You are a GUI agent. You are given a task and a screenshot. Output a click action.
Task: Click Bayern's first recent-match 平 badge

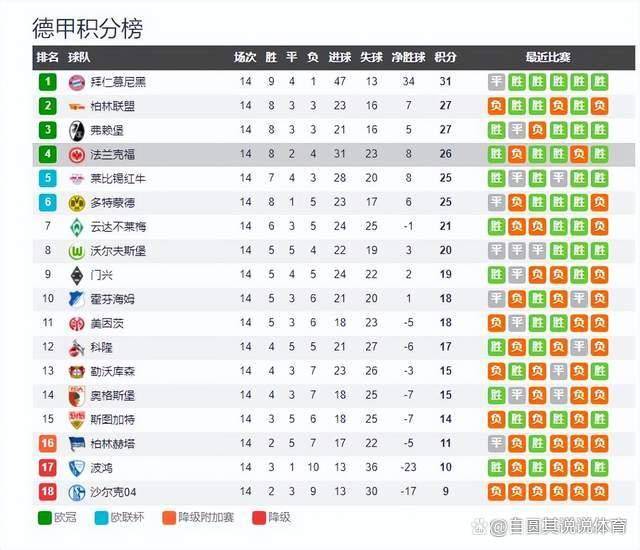pos(496,82)
